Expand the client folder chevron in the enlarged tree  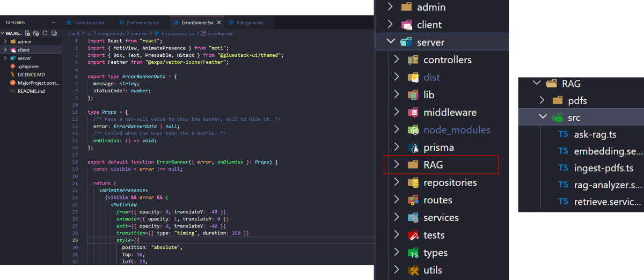(390, 24)
